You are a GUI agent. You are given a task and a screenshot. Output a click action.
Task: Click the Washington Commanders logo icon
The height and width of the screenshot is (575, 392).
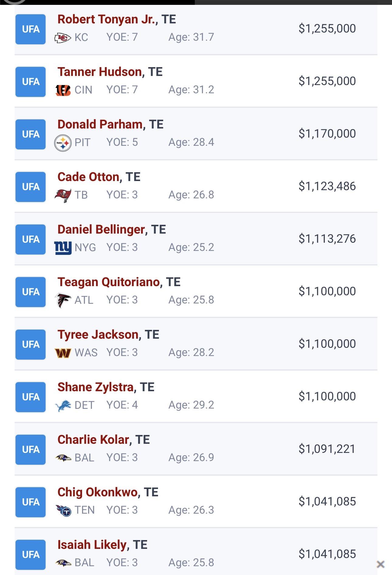tap(63, 353)
